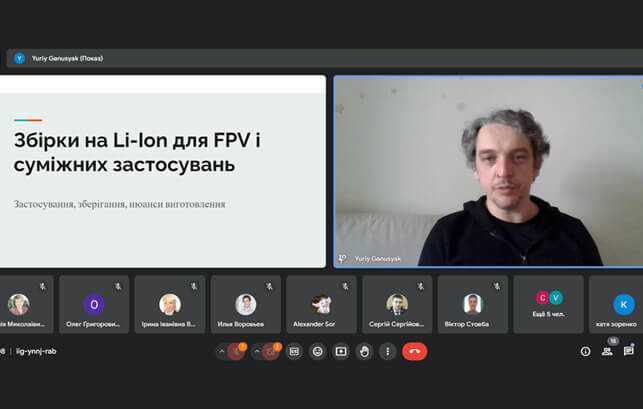Image resolution: width=643 pixels, height=409 pixels.
Task: Toggle the camera on/off button
Action: pos(271,352)
